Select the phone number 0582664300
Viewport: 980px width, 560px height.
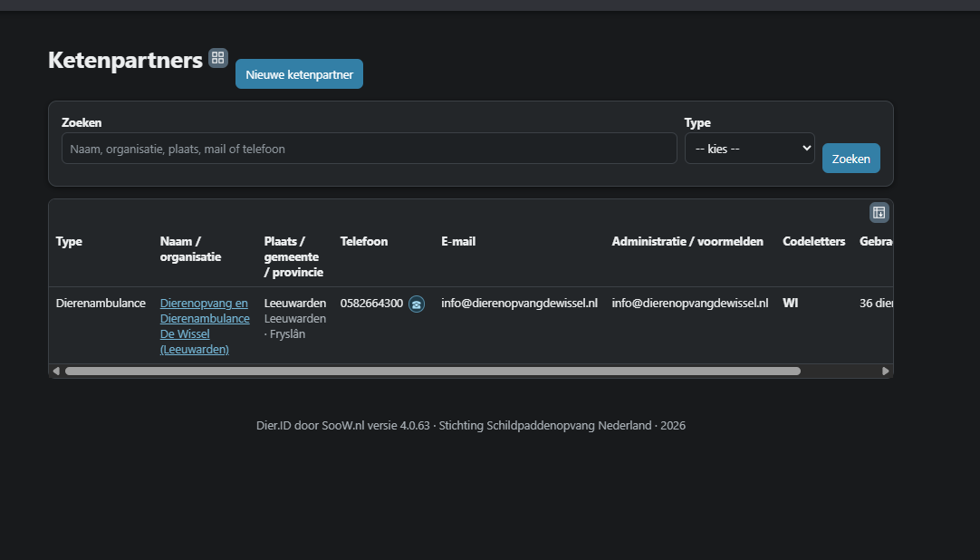click(372, 304)
